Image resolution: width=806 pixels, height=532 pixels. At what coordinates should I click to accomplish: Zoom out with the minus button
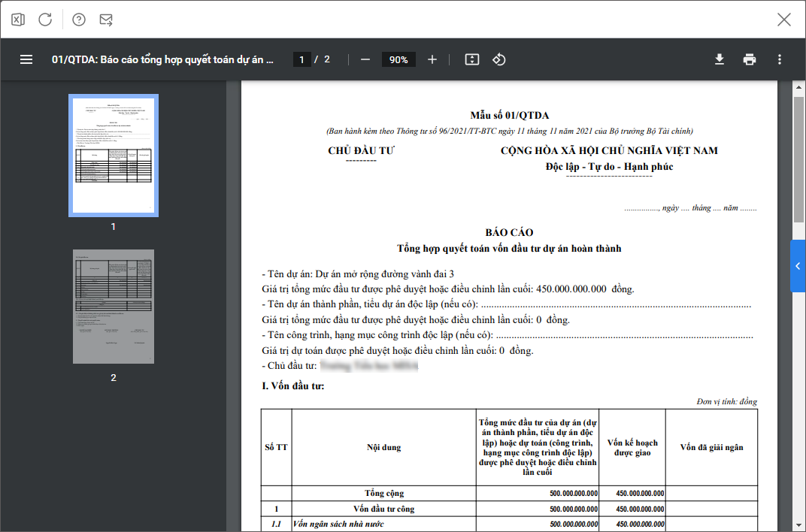point(365,59)
